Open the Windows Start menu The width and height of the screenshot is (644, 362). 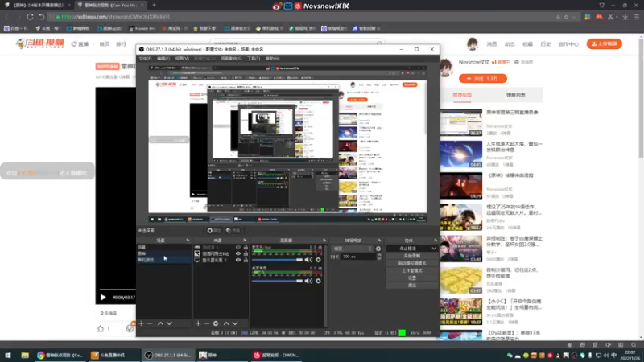[8, 355]
